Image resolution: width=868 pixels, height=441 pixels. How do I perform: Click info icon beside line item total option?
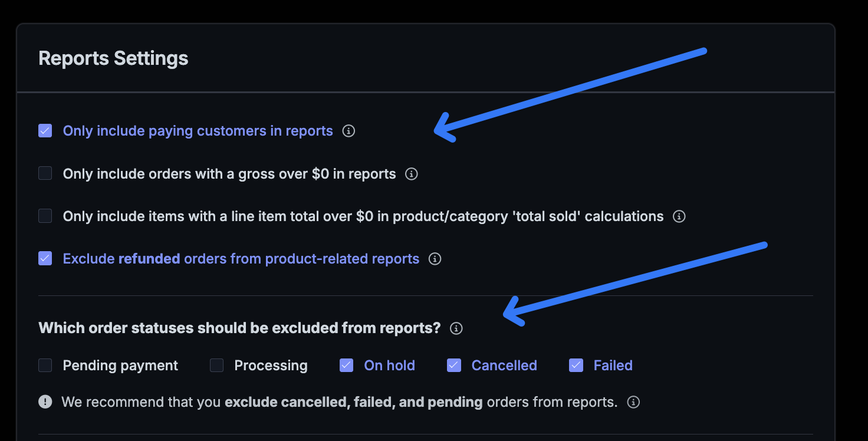tap(679, 216)
